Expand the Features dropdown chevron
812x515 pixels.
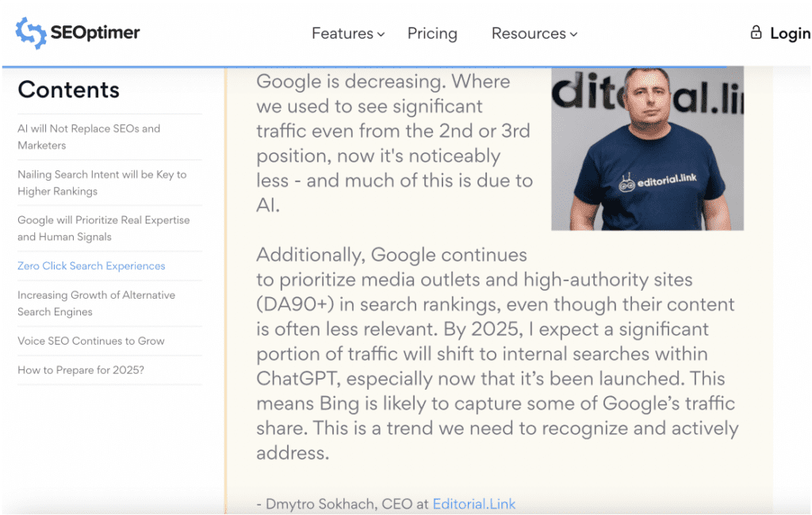[x=381, y=34]
